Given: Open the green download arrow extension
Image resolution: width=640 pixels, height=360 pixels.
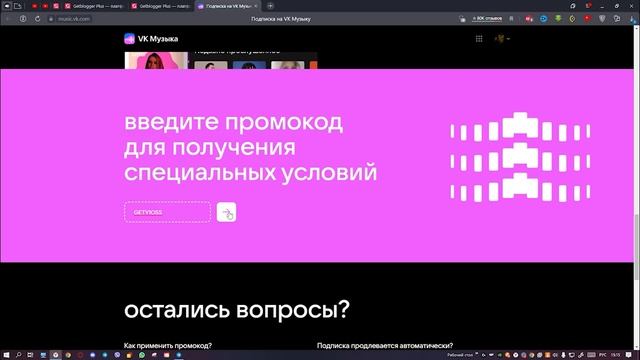Looking at the screenshot, I should pos(558,19).
